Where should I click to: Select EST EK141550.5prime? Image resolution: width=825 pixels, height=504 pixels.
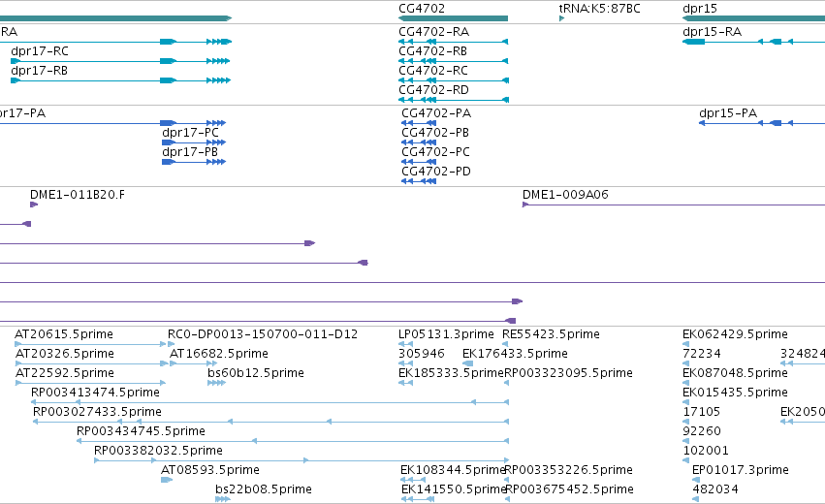(x=454, y=489)
